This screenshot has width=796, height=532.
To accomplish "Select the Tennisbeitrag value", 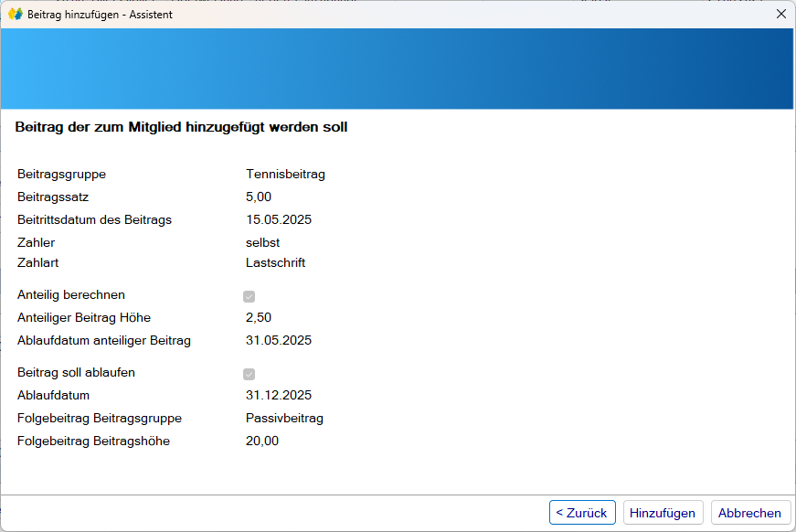I will coord(285,174).
